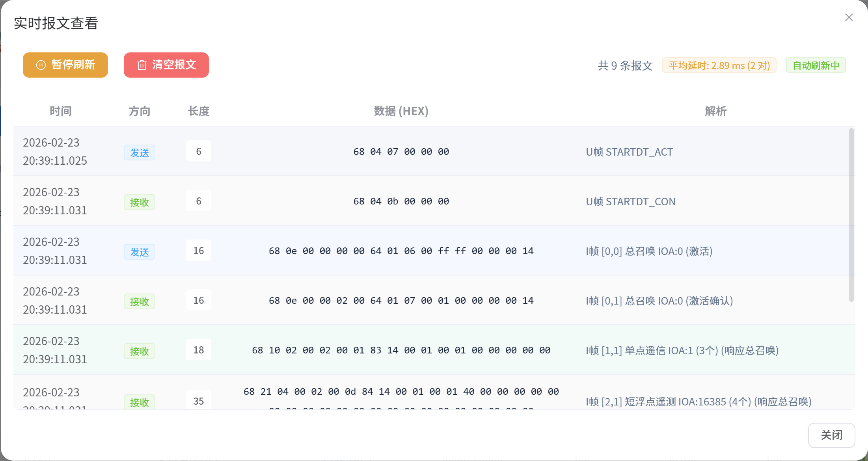Image resolution: width=868 pixels, height=461 pixels.
Task: Click hex data of 激活确认 row
Action: pos(401,301)
